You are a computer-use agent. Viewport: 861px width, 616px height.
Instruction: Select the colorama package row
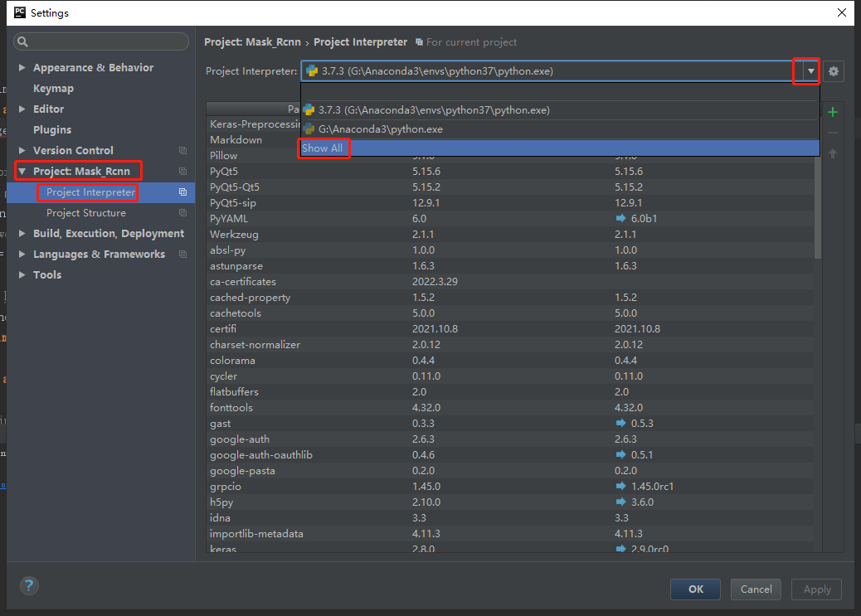pos(511,361)
